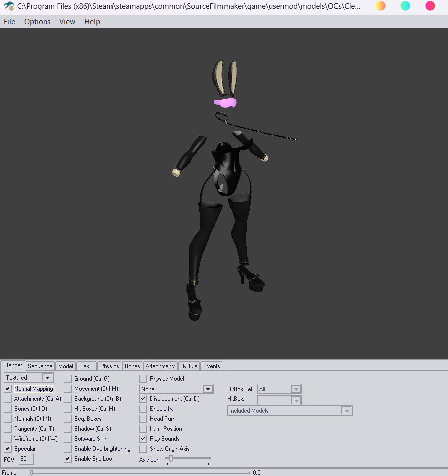
Task: Enable the Seq. Boxes checkbox
Action: [x=68, y=418]
